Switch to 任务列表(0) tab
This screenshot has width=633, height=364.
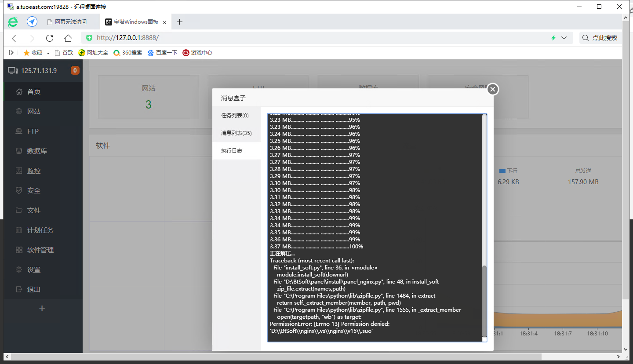tap(236, 116)
